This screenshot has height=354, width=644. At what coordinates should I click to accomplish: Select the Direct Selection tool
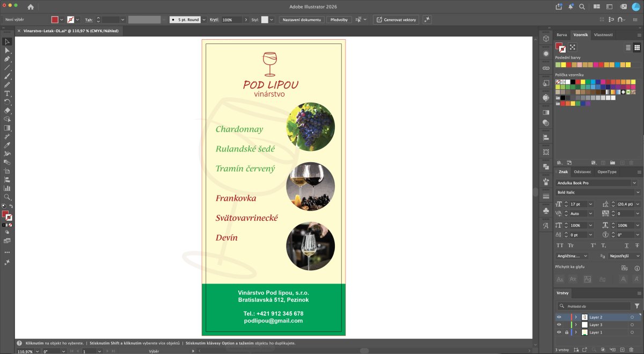[8, 50]
